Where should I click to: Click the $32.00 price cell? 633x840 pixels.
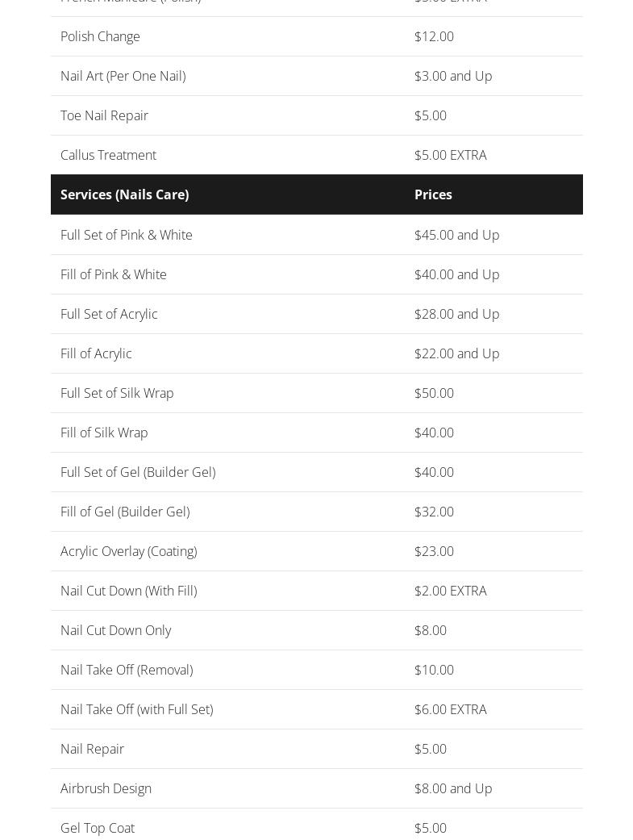pos(434,512)
